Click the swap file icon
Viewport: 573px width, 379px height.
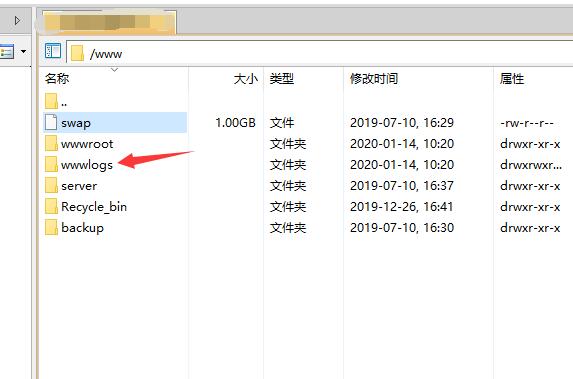tap(51, 122)
